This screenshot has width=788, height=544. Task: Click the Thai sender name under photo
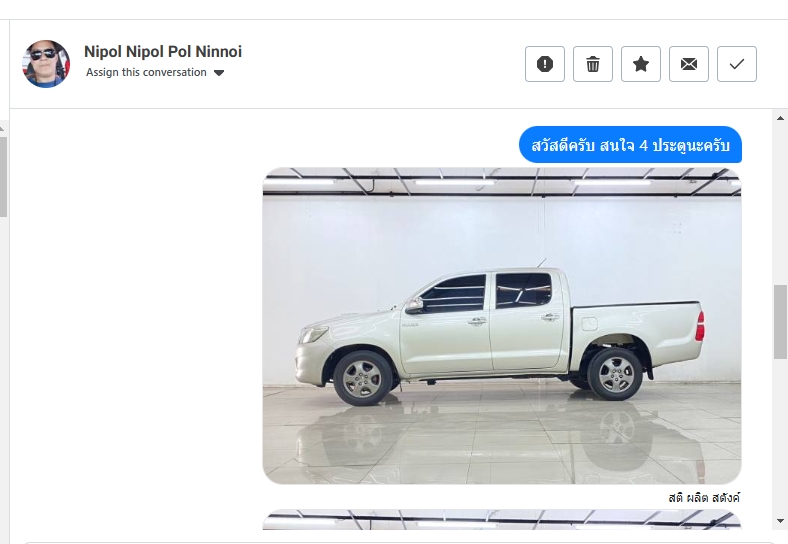coord(704,498)
